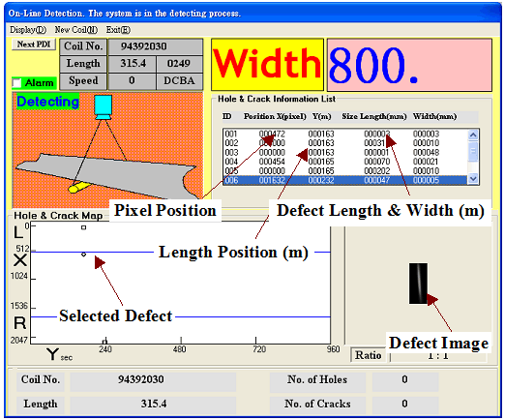The height and width of the screenshot is (420, 505).
Task: Open the New Coil menu
Action: (x=76, y=30)
